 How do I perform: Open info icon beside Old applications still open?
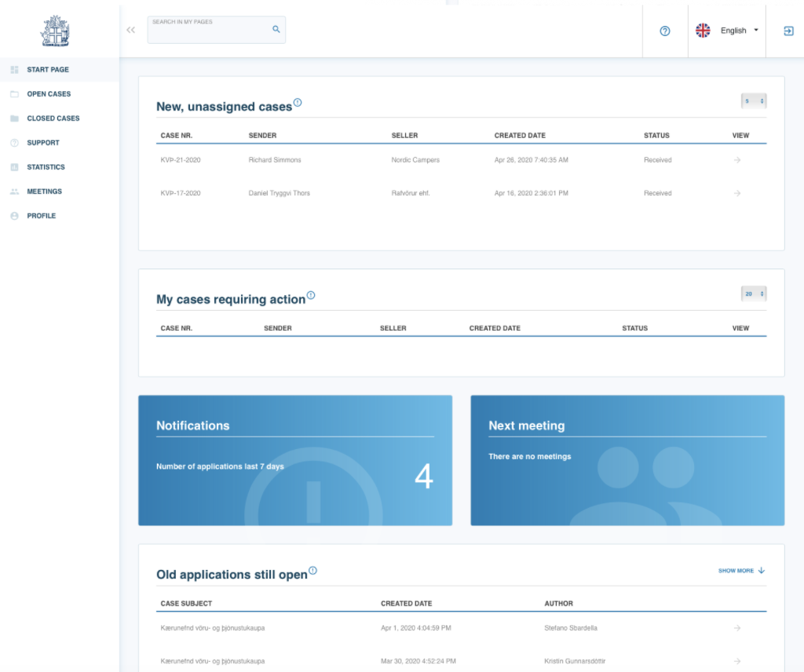pyautogui.click(x=312, y=571)
